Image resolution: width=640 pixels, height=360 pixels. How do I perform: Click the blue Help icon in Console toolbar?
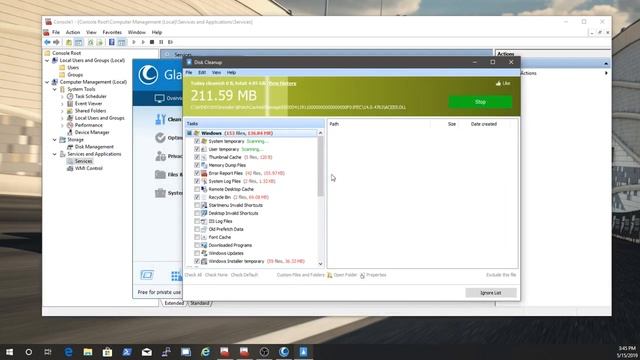pyautogui.click(x=111, y=42)
